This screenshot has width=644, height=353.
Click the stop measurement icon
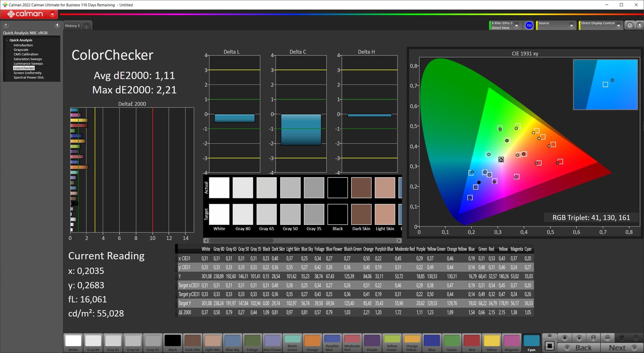[x=565, y=338]
